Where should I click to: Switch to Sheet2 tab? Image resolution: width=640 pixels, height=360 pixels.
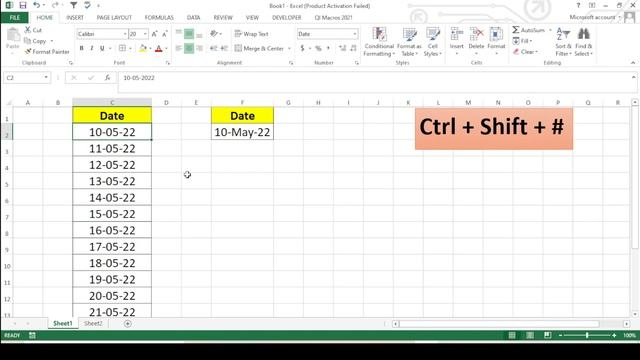pyautogui.click(x=93, y=323)
